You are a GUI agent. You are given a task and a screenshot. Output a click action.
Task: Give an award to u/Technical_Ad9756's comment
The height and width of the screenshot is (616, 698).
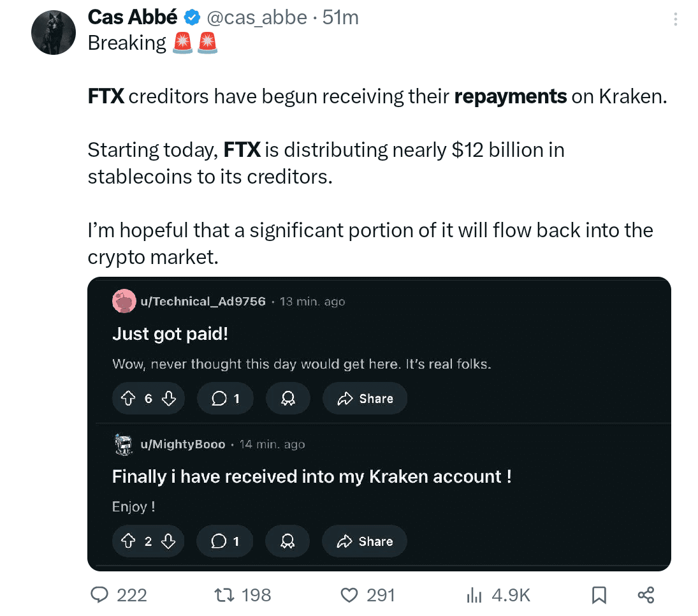pyautogui.click(x=288, y=398)
